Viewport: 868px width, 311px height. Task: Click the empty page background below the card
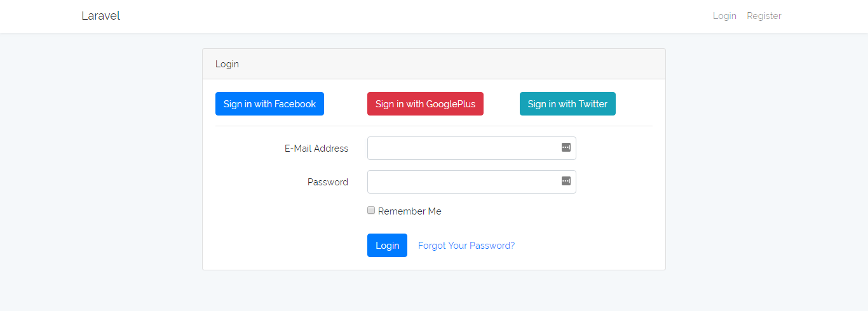pos(434,291)
